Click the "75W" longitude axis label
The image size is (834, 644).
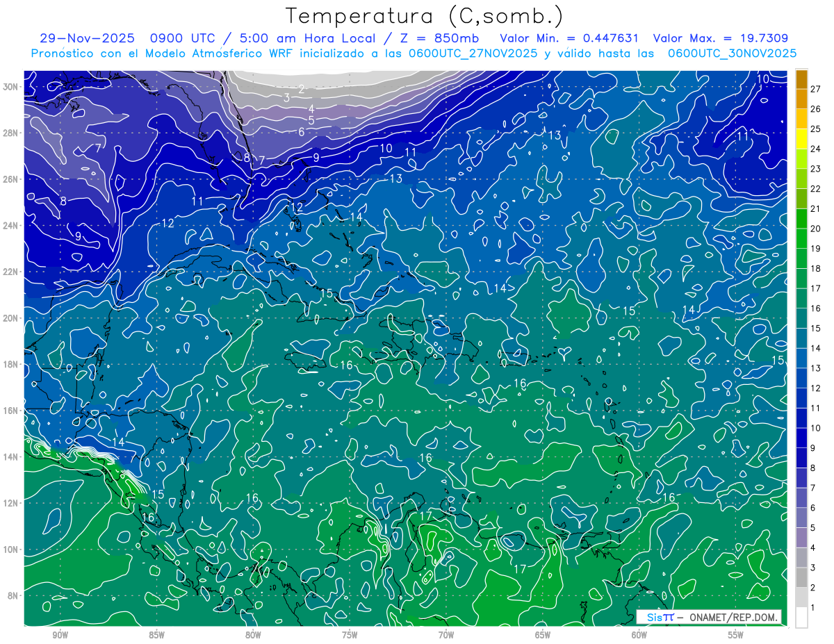350,635
